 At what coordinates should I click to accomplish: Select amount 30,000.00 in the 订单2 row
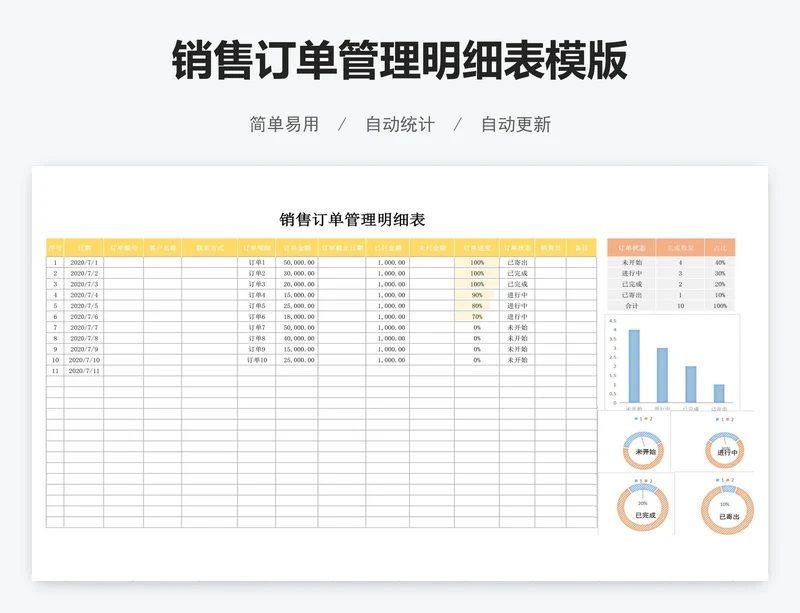[297, 273]
